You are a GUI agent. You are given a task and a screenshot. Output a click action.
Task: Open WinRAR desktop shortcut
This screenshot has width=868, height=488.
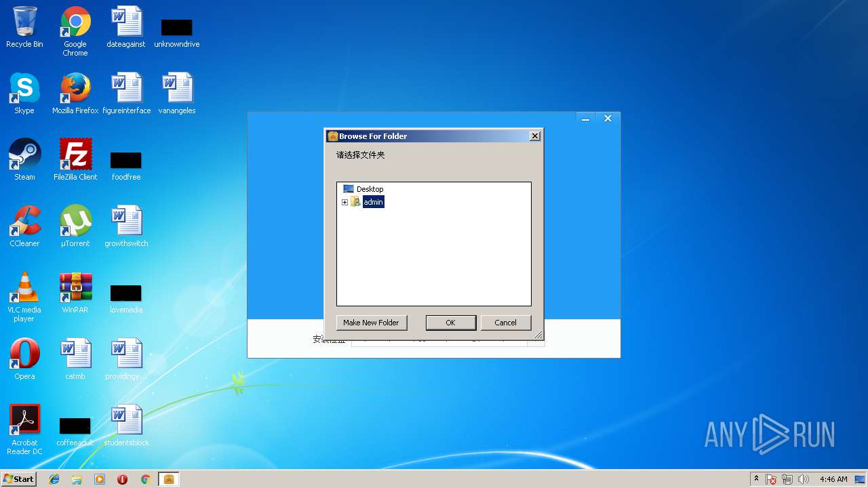point(75,293)
